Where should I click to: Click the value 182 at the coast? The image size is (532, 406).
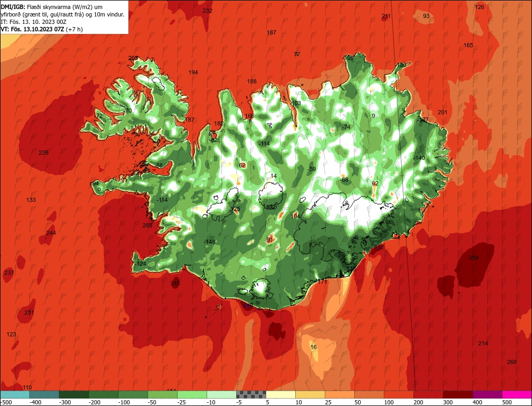click(x=219, y=123)
